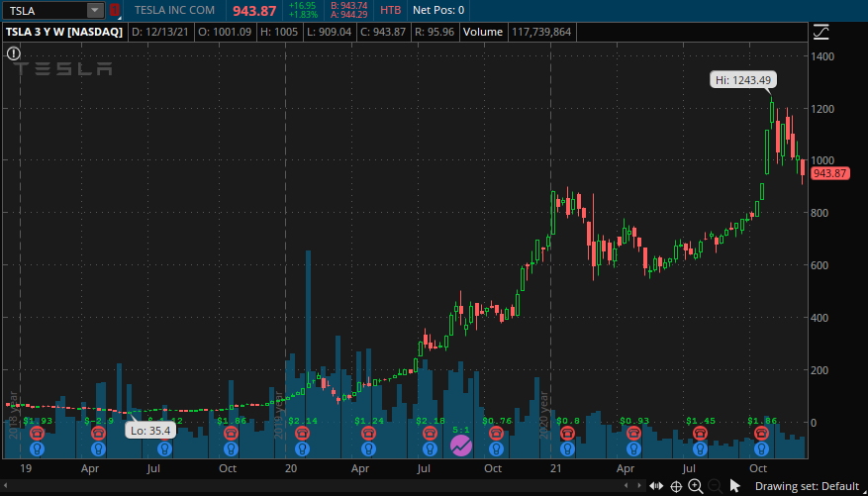Toggle the chart scale icon at the top right
This screenshot has width=868, height=496.
coord(820,32)
